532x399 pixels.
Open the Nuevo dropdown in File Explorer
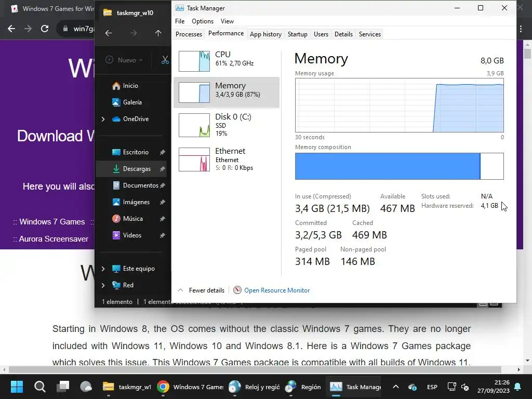coord(124,60)
